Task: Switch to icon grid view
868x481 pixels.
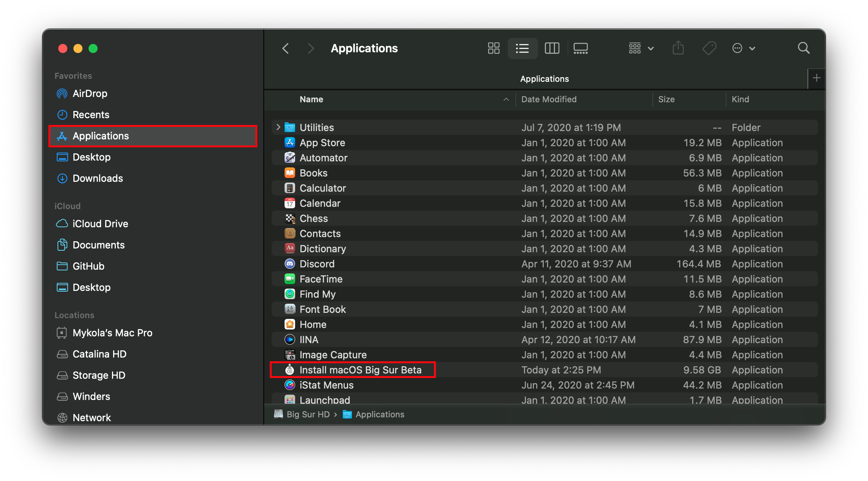Action: pos(493,48)
